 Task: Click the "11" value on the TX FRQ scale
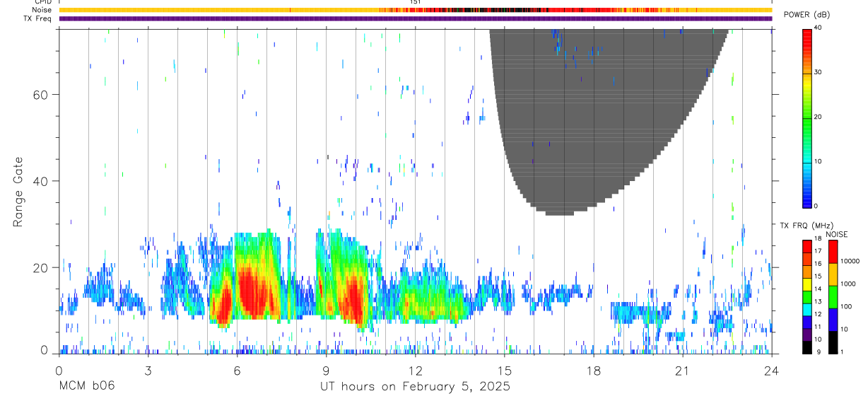(819, 327)
